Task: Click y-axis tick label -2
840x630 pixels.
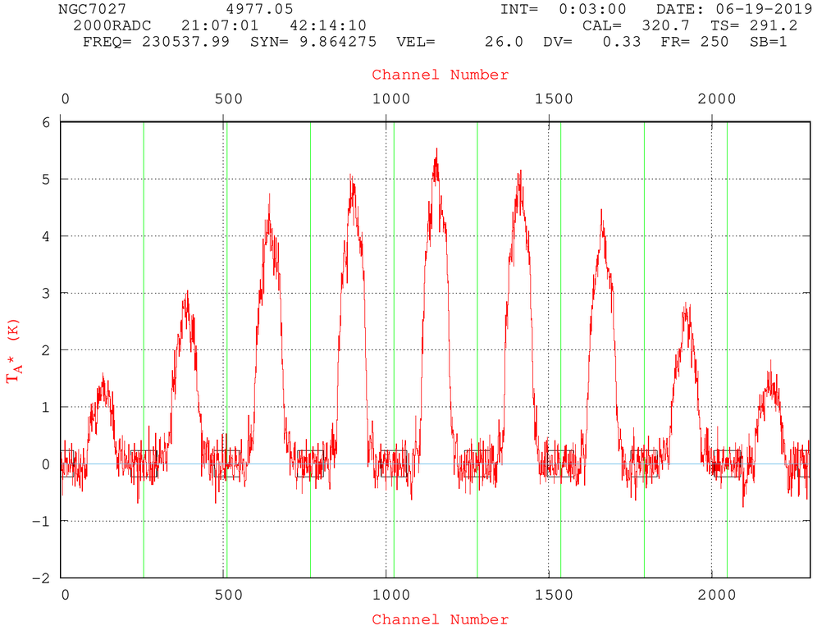Action: pos(41,578)
